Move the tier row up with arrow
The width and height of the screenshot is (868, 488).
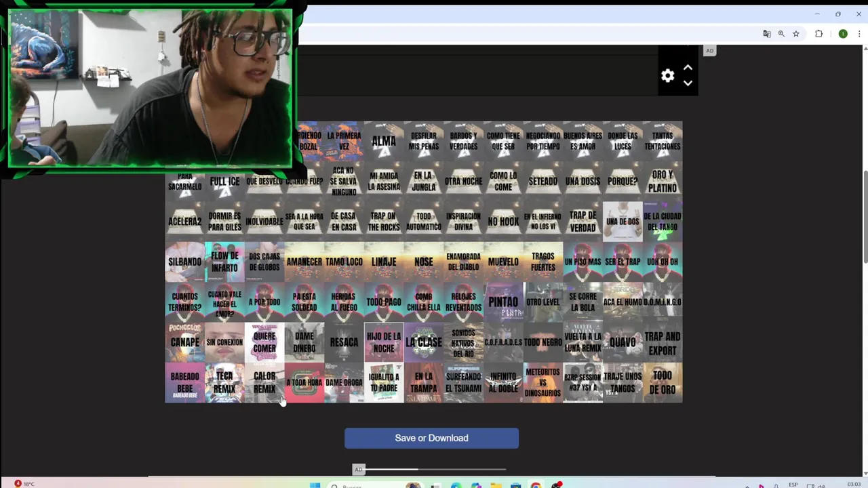[688, 68]
